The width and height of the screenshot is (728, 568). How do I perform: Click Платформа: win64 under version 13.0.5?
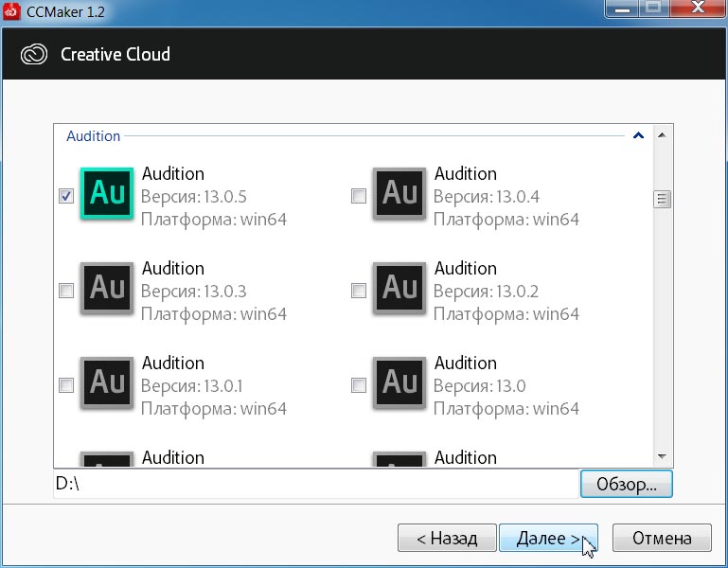click(214, 220)
